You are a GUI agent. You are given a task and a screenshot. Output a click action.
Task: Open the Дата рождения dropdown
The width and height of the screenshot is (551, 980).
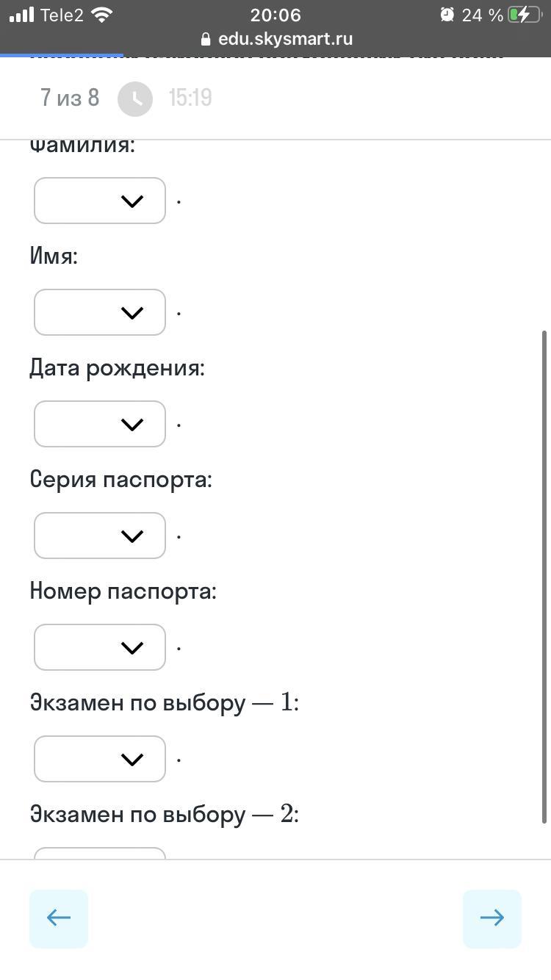pyautogui.click(x=100, y=424)
